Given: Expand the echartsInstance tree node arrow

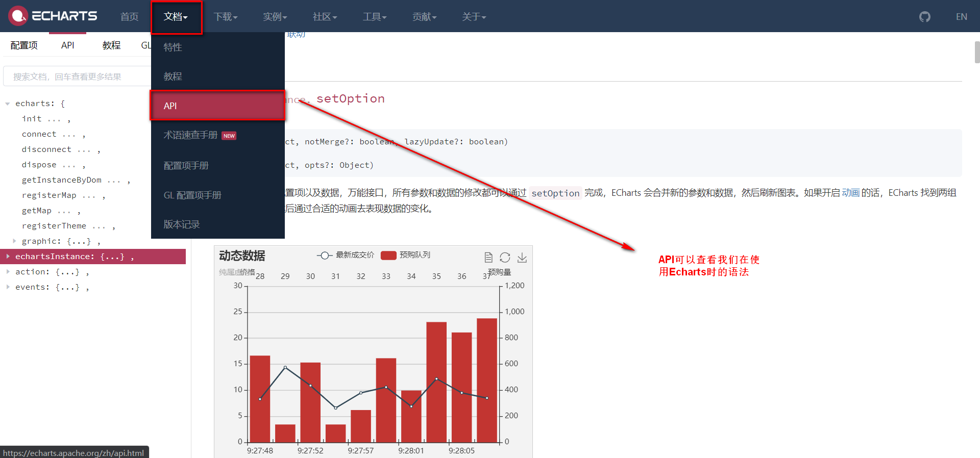Looking at the screenshot, I should point(8,256).
